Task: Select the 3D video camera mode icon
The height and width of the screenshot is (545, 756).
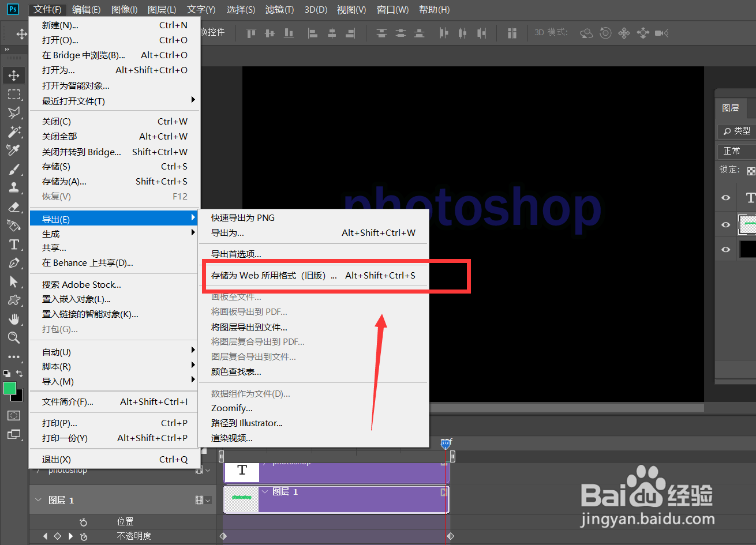Action: click(661, 33)
